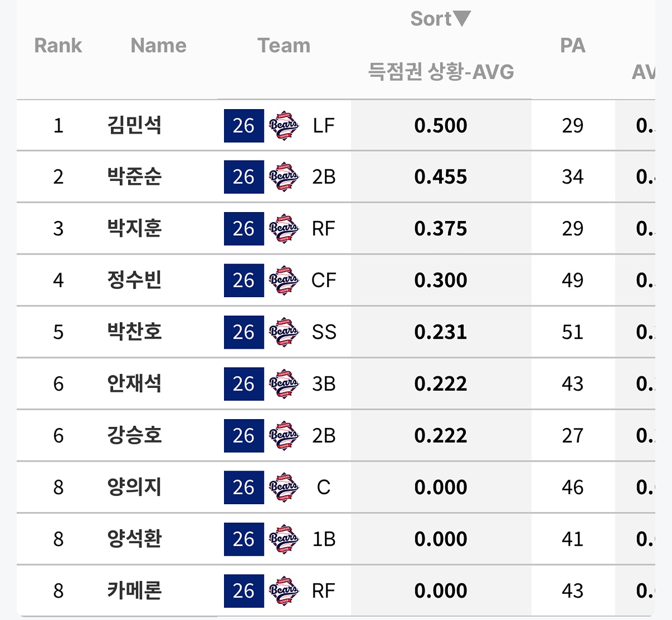Click the Team column header
The height and width of the screenshot is (620, 672).
click(x=284, y=45)
